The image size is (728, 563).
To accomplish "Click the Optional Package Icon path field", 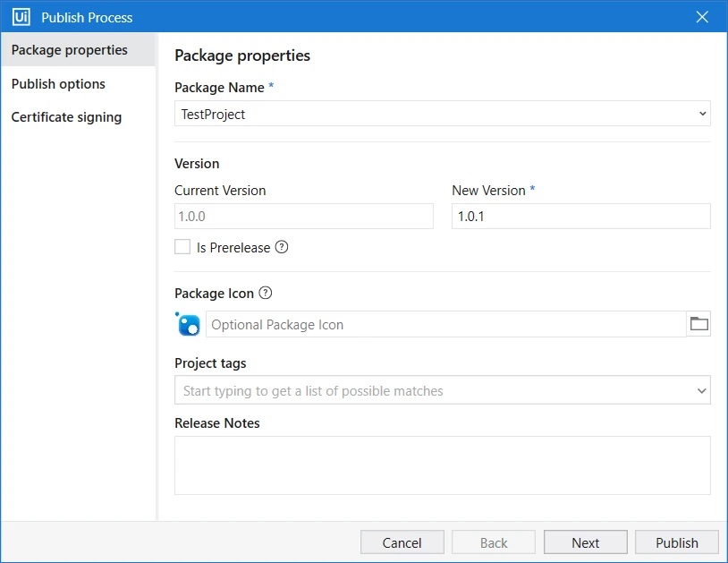I will tap(445, 324).
